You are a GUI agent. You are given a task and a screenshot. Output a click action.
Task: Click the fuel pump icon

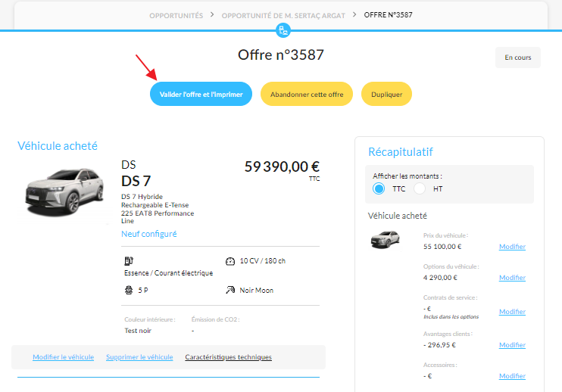tap(129, 261)
